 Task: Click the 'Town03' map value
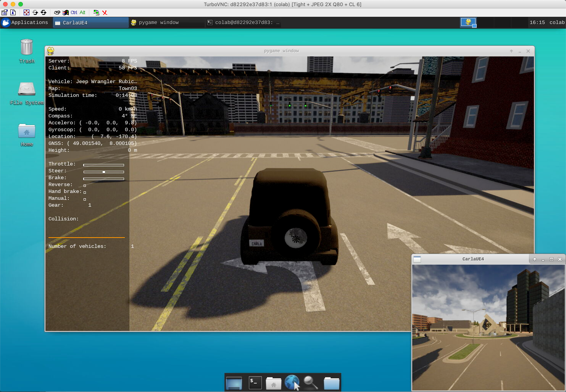(x=128, y=88)
